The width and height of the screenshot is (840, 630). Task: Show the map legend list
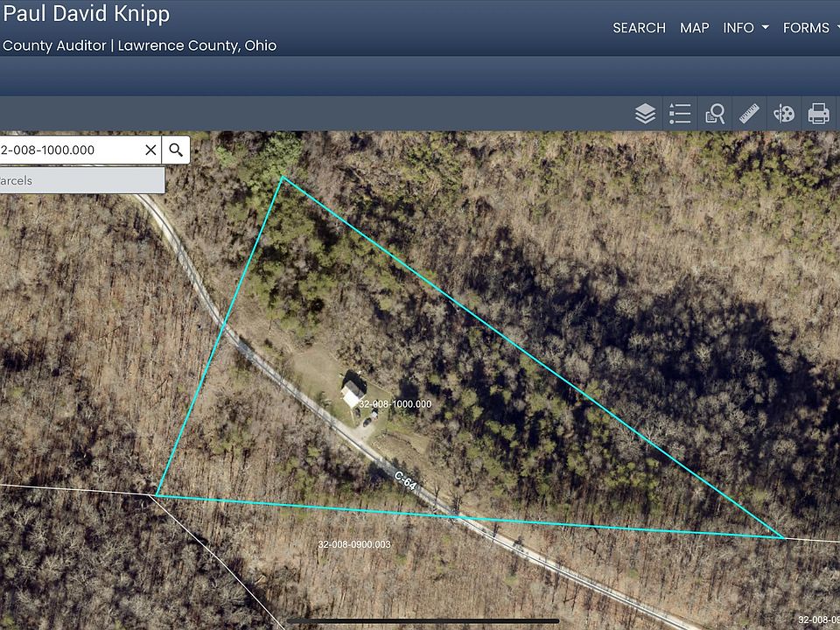point(680,114)
